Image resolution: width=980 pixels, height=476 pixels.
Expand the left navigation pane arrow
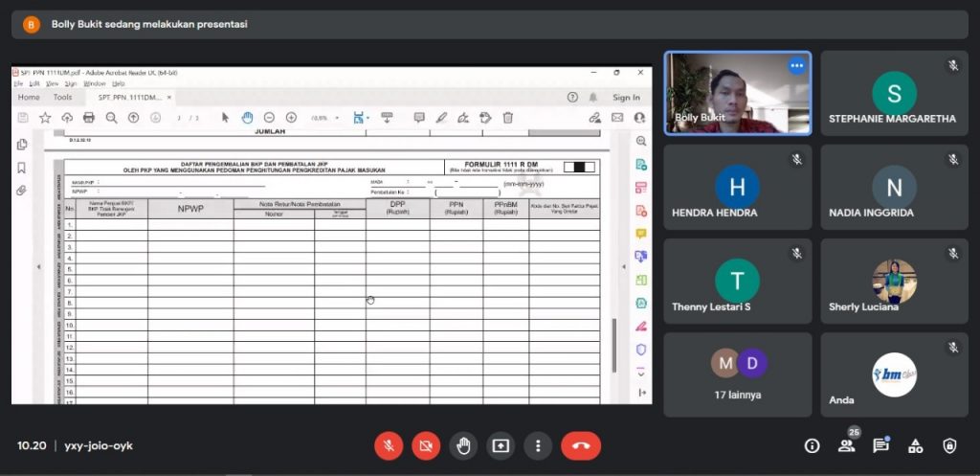(38, 267)
